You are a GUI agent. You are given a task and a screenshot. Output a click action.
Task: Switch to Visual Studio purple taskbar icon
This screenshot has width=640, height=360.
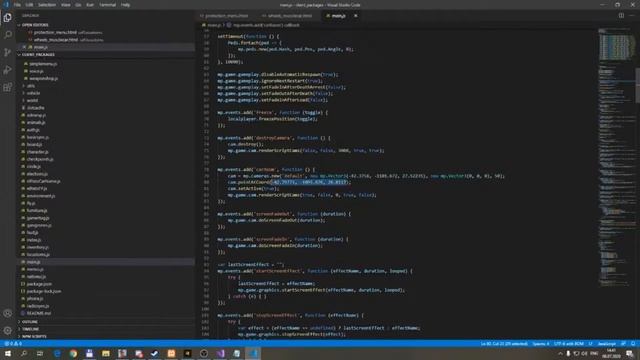(220, 353)
